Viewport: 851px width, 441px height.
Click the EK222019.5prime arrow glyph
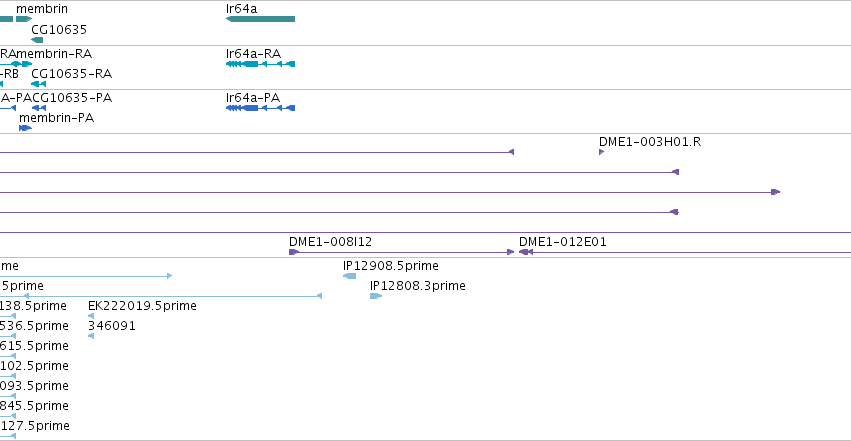pos(91,316)
